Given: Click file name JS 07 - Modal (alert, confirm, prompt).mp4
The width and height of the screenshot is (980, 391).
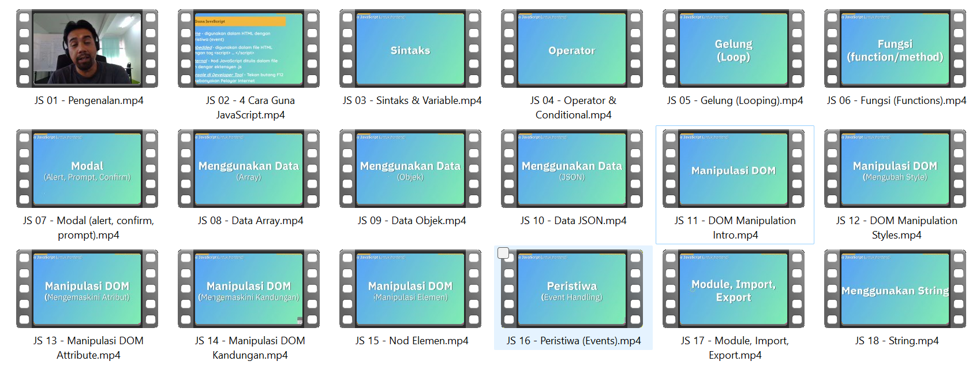Looking at the screenshot, I should pos(89,228).
